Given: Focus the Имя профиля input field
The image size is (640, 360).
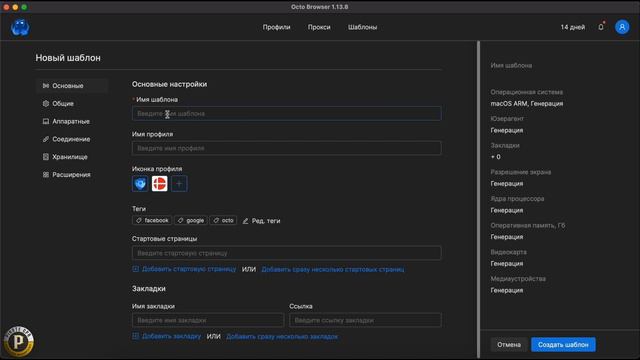Looking at the screenshot, I should [287, 148].
